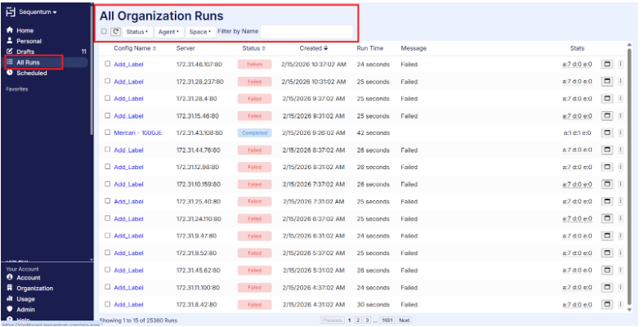
Task: Open the Space filter dropdown
Action: (x=199, y=32)
